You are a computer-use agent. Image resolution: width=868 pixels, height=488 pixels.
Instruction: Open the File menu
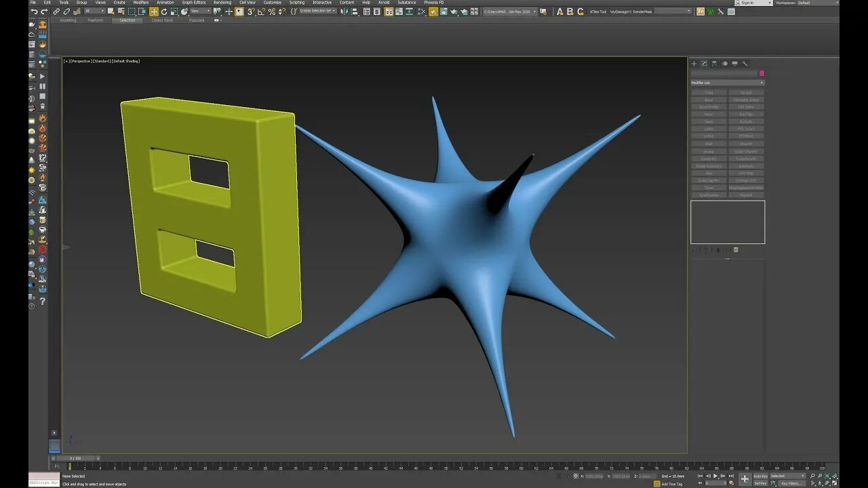(33, 3)
